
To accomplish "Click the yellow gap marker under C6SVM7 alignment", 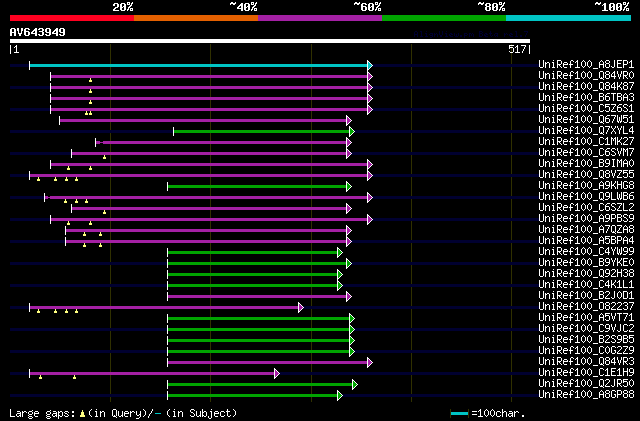I will [104, 157].
